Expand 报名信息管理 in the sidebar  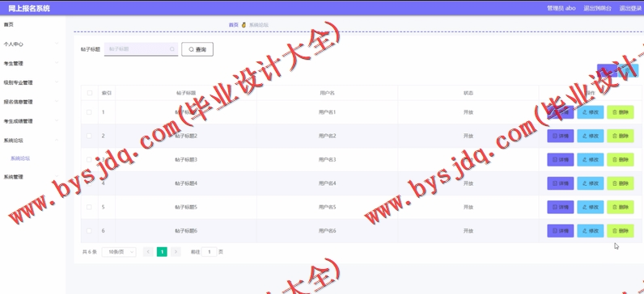pyautogui.click(x=33, y=102)
